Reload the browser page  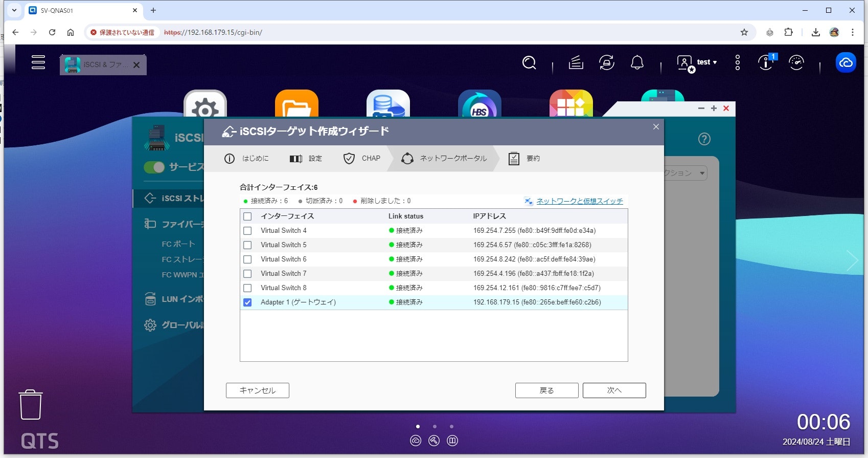52,32
